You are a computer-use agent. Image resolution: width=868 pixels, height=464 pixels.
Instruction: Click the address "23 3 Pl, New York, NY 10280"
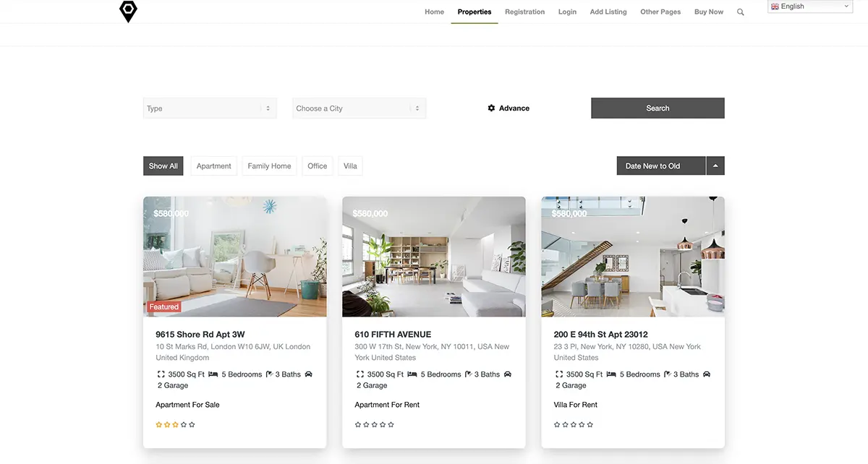(602, 347)
